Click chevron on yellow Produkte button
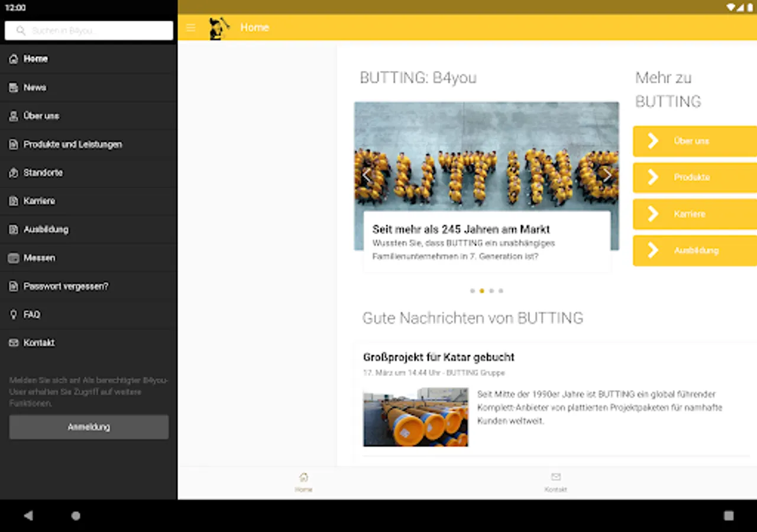This screenshot has width=757, height=532. [653, 177]
